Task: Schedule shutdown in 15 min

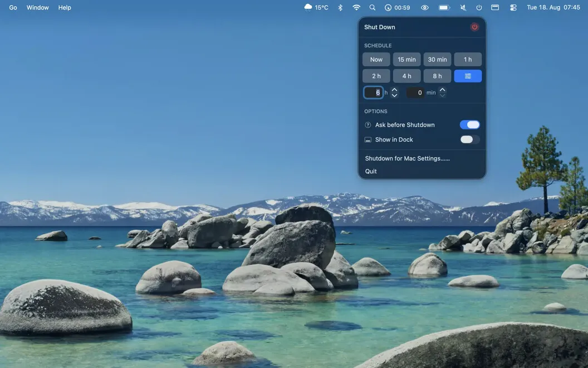Action: (406, 59)
